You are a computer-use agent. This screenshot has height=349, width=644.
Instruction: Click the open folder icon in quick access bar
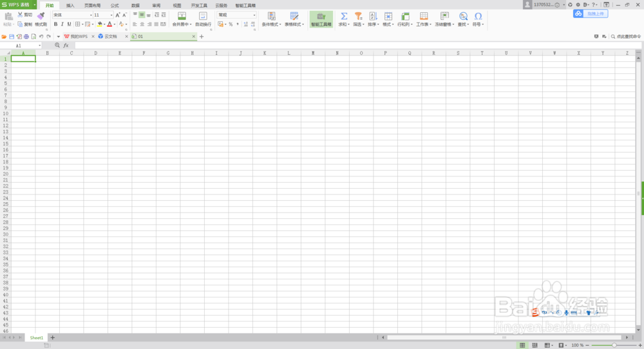(x=4, y=37)
